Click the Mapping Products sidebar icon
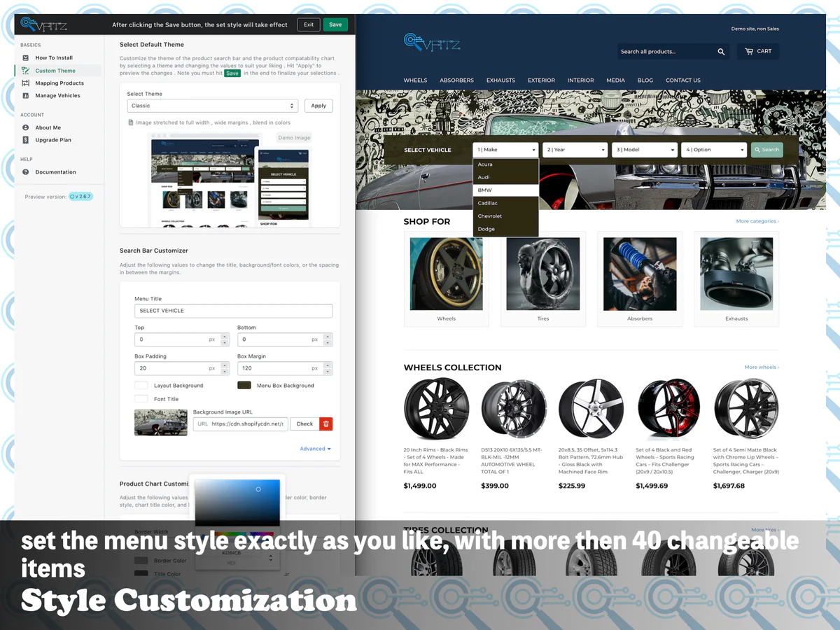 coord(25,83)
